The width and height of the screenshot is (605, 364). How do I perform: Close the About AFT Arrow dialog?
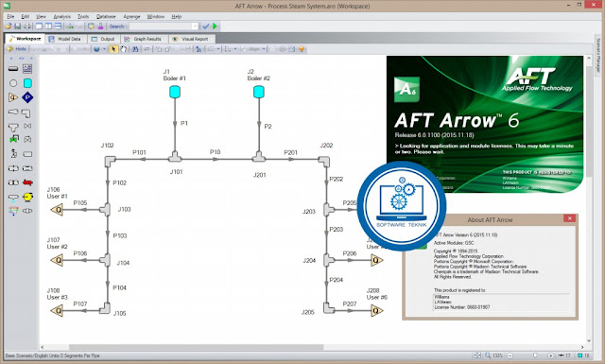(x=569, y=218)
